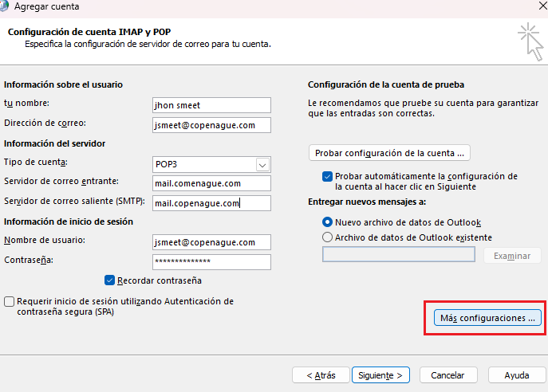Continue with the Siguiente button

point(380,375)
